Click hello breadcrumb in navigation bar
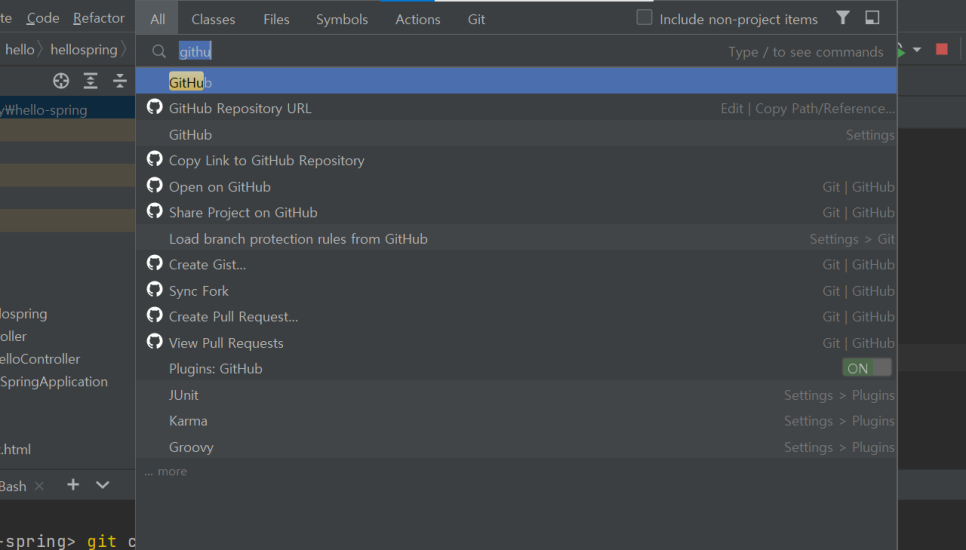Viewport: 966px width, 550px height. tap(20, 49)
